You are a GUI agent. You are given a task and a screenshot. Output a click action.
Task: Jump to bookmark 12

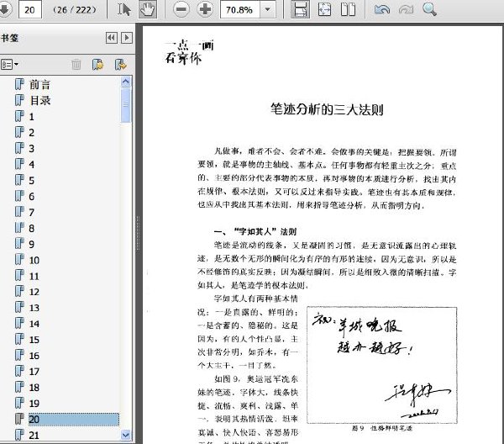tap(34, 292)
